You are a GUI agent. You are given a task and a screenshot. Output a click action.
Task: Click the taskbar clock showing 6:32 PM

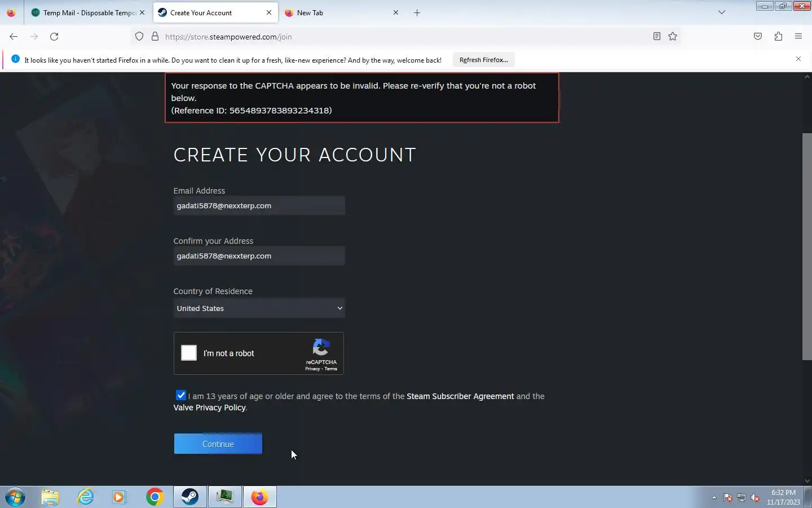click(x=783, y=497)
